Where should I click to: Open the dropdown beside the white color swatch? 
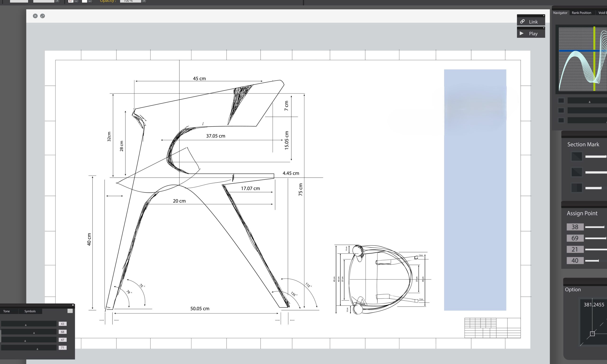click(90, 1)
